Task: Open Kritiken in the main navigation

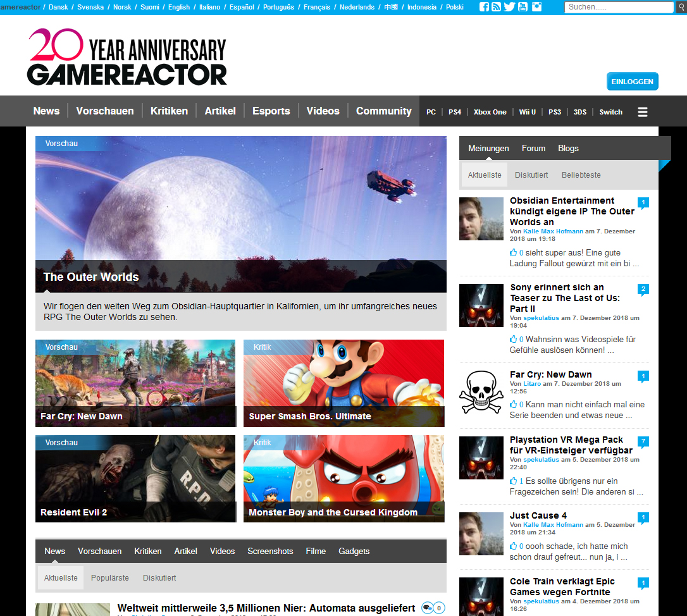Action: (169, 111)
